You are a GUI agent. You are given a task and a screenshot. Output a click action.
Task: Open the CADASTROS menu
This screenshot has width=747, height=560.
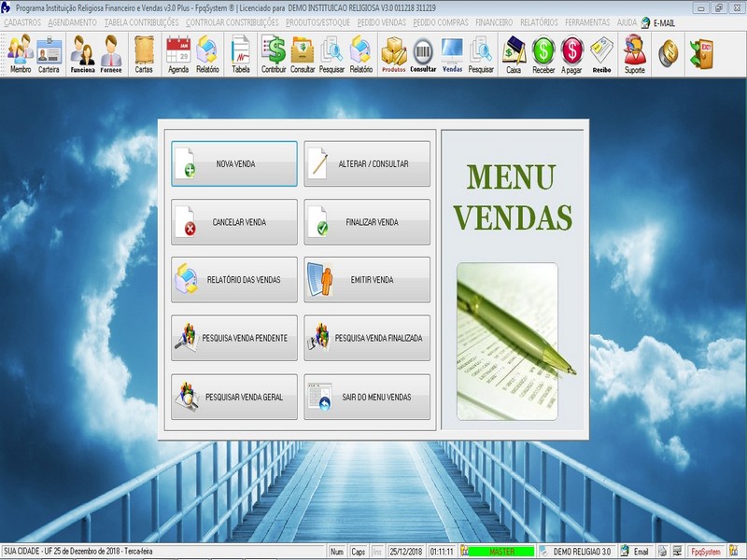(22, 22)
